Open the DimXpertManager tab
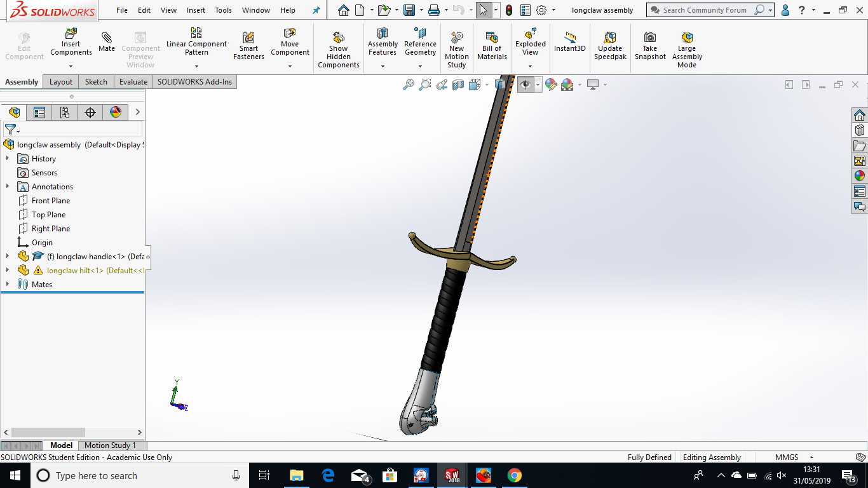Screen dimensions: 868x488 click(x=90, y=112)
